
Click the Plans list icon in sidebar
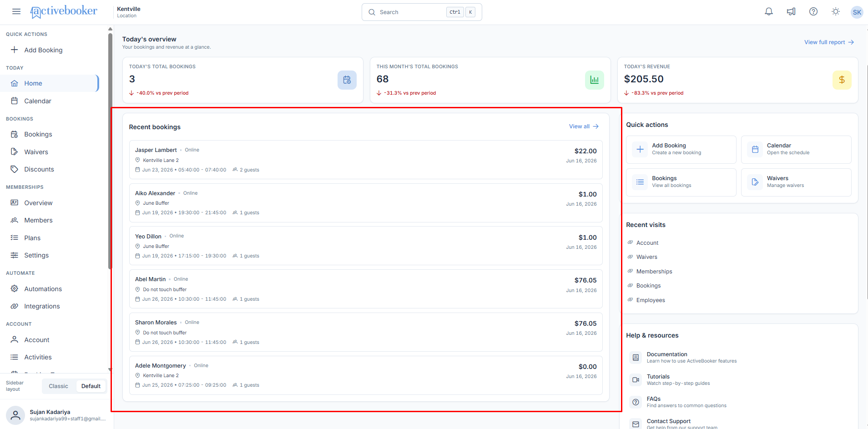15,238
